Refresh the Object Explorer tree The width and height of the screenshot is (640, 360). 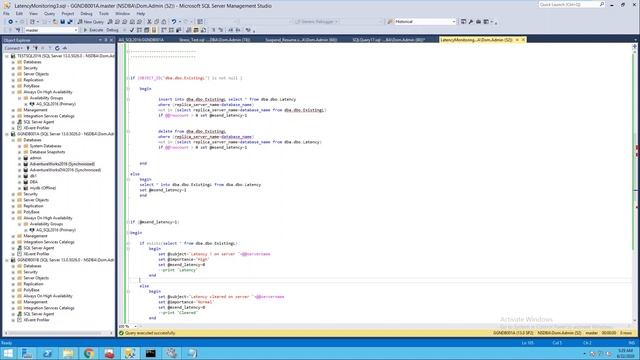pyautogui.click(x=57, y=48)
